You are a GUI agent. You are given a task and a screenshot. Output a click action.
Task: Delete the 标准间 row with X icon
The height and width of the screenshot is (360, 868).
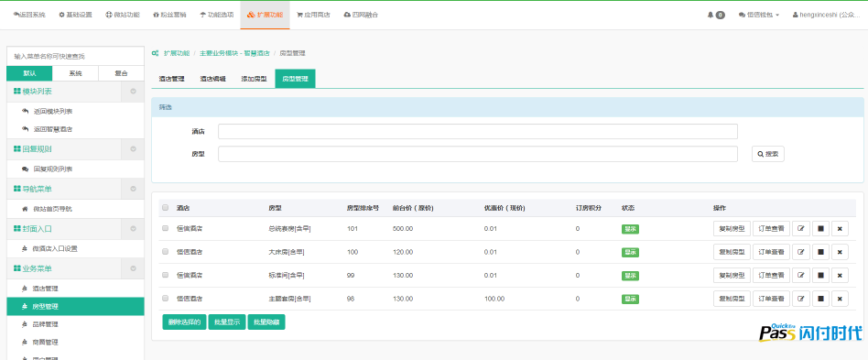point(840,275)
